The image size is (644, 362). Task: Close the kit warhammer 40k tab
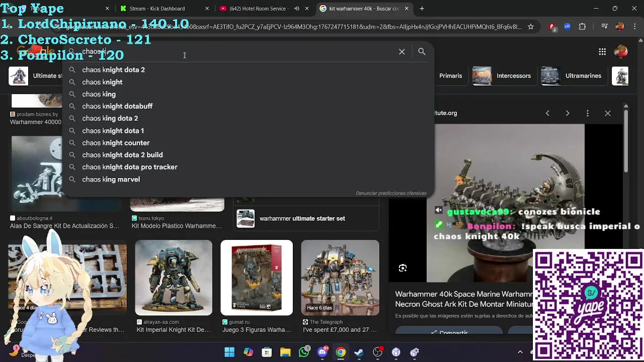407,9
